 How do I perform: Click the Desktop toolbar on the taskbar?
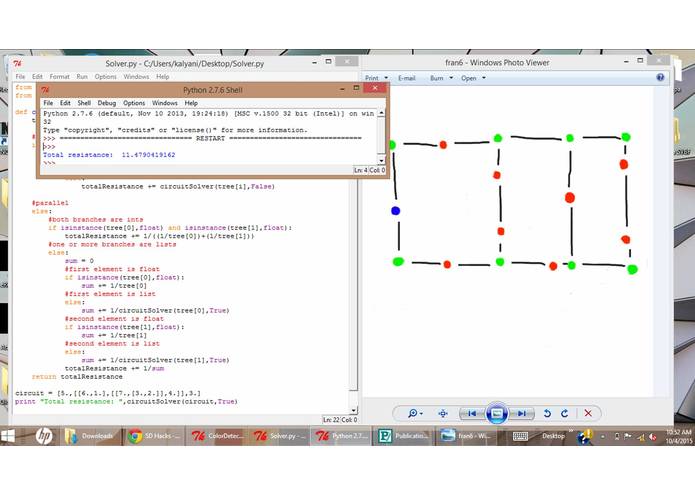coord(553,436)
